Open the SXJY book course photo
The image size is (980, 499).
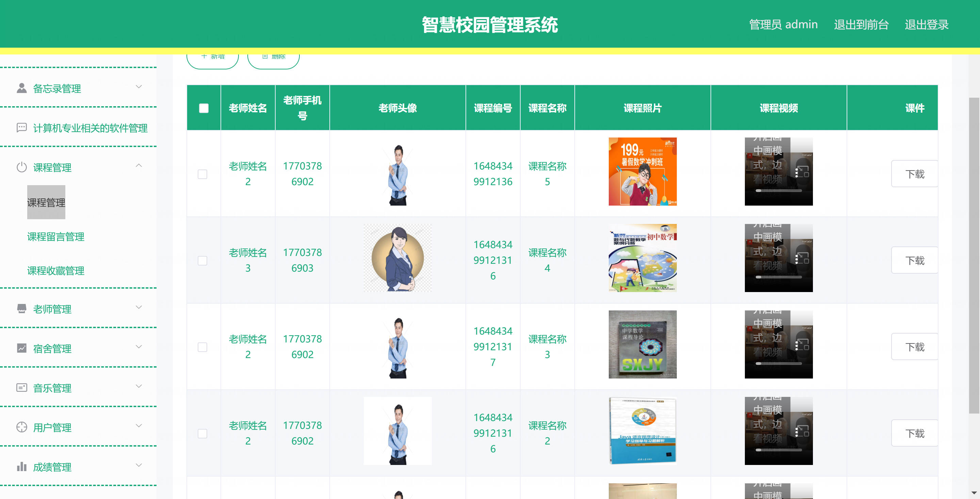(x=642, y=344)
